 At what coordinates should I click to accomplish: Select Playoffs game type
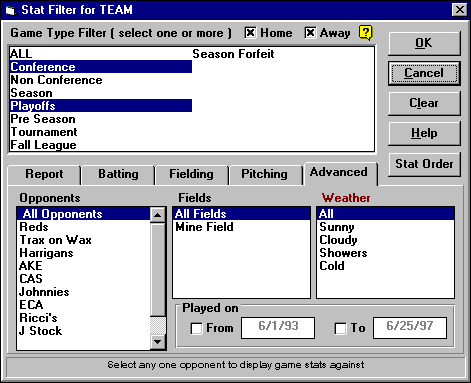pyautogui.click(x=101, y=106)
